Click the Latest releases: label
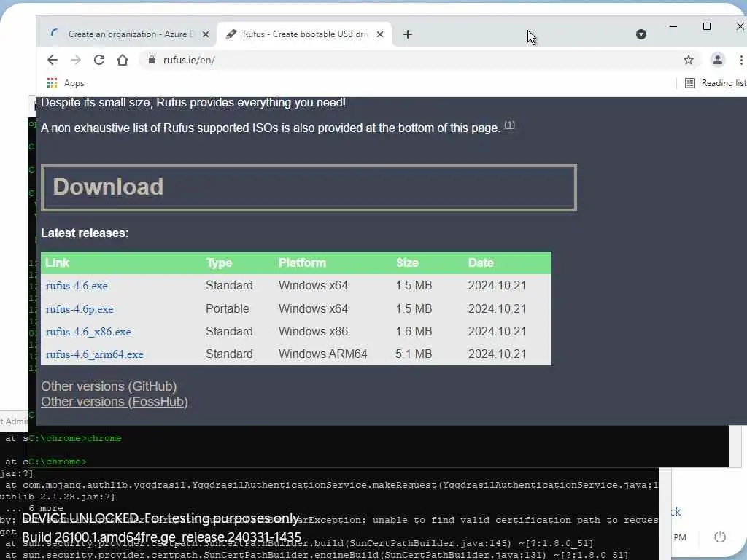This screenshot has width=747, height=560. [85, 233]
